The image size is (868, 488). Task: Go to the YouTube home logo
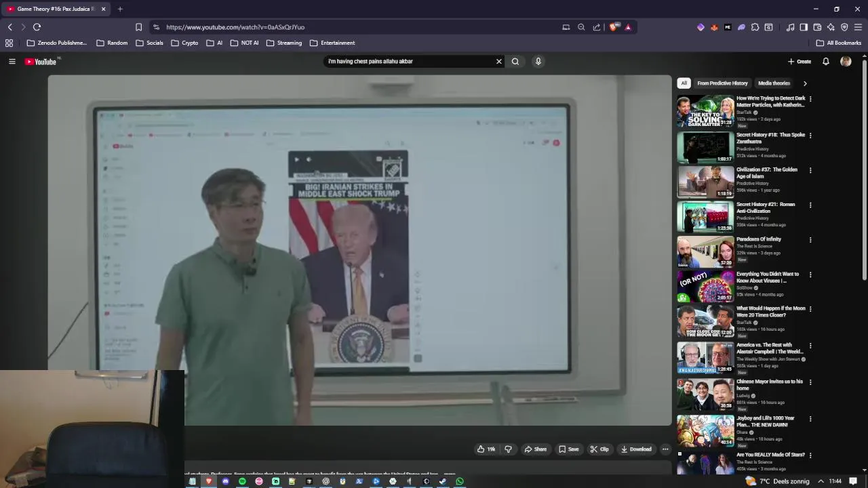(42, 62)
